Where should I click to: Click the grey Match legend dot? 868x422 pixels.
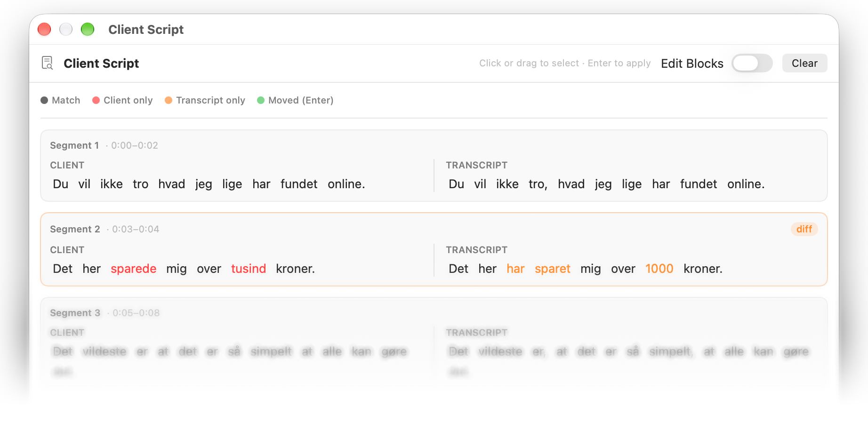[44, 100]
